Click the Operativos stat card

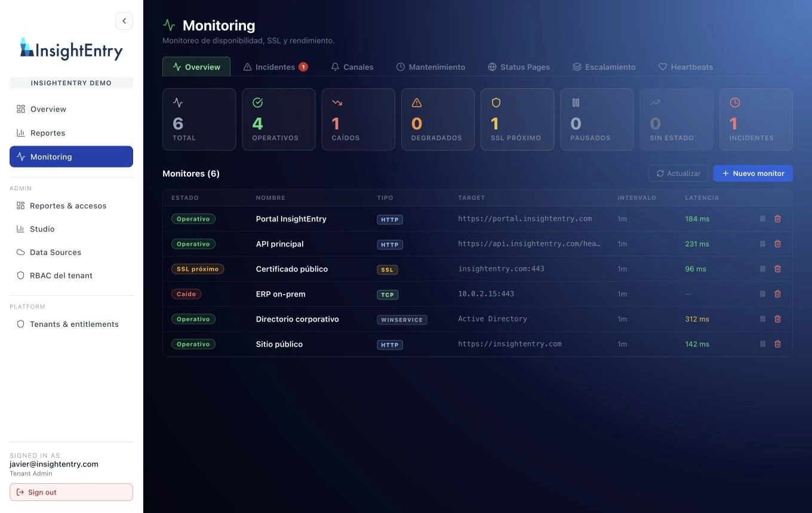click(x=279, y=119)
